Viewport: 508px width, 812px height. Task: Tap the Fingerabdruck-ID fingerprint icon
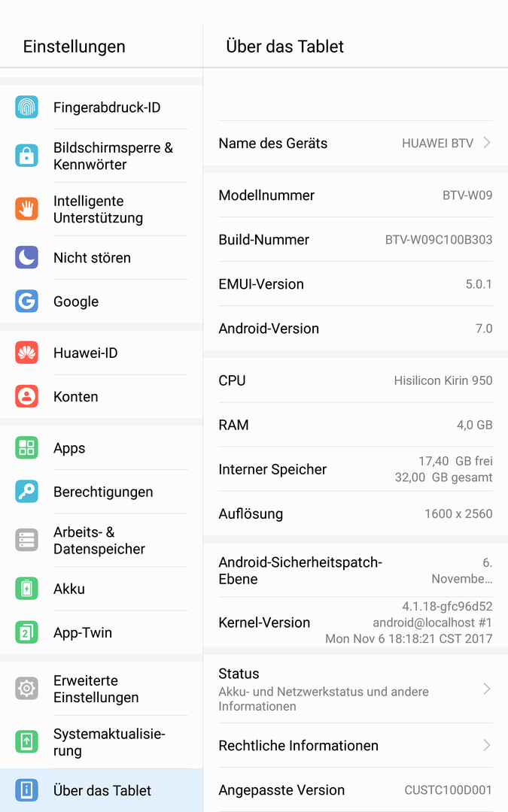coord(26,108)
